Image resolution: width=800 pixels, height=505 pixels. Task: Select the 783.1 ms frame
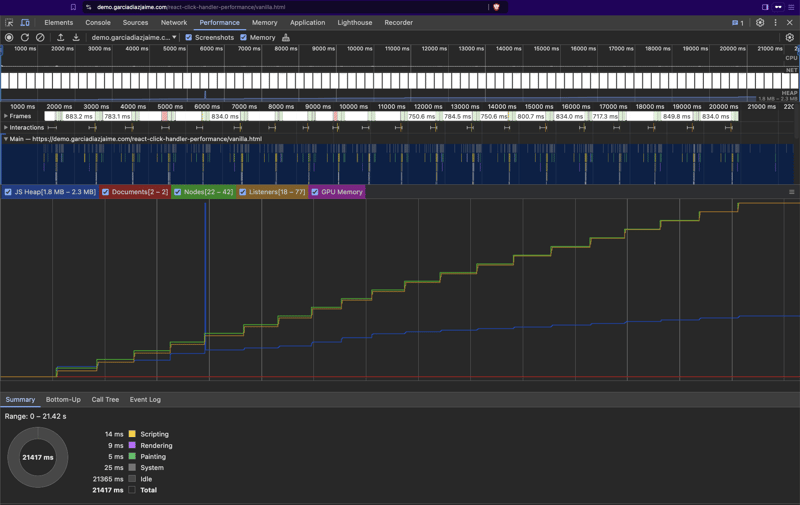(116, 116)
